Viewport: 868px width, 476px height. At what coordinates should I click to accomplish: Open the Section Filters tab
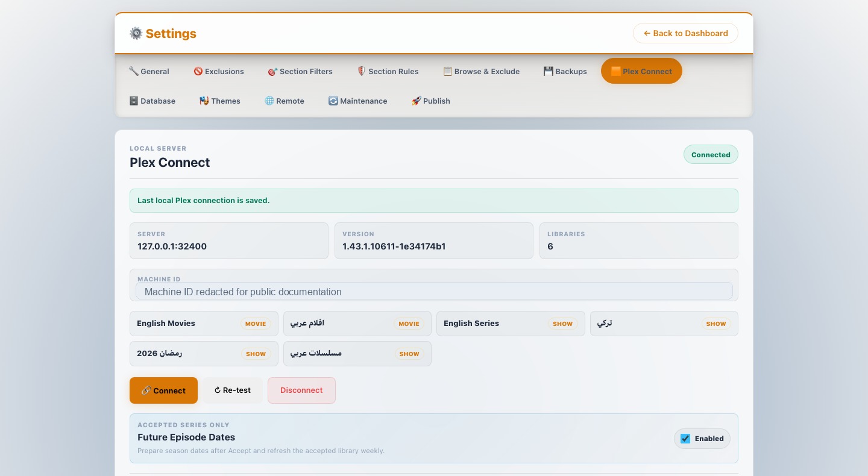(x=300, y=71)
